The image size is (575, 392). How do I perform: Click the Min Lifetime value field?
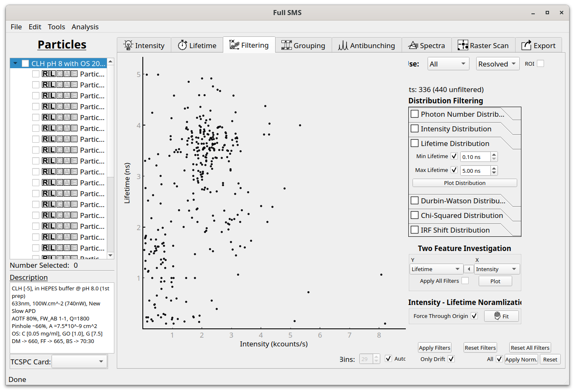[x=475, y=157]
